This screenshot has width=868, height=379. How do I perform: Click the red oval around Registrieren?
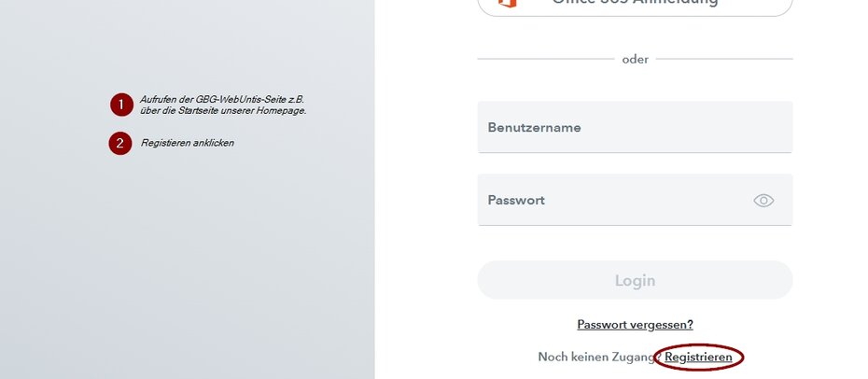point(743,357)
